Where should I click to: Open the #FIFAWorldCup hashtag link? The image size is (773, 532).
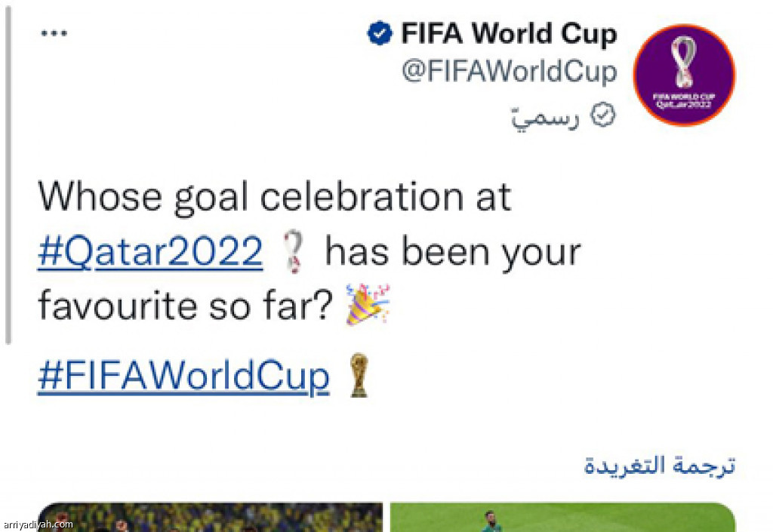pos(183,376)
